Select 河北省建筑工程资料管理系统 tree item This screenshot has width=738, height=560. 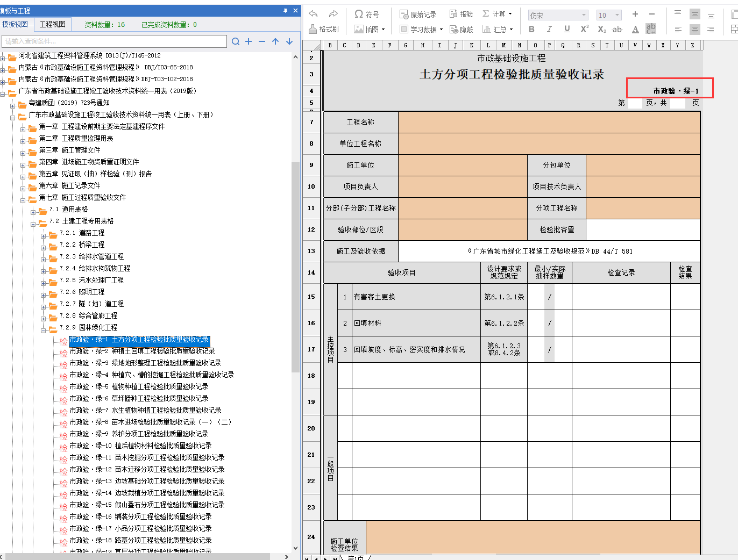(89, 55)
